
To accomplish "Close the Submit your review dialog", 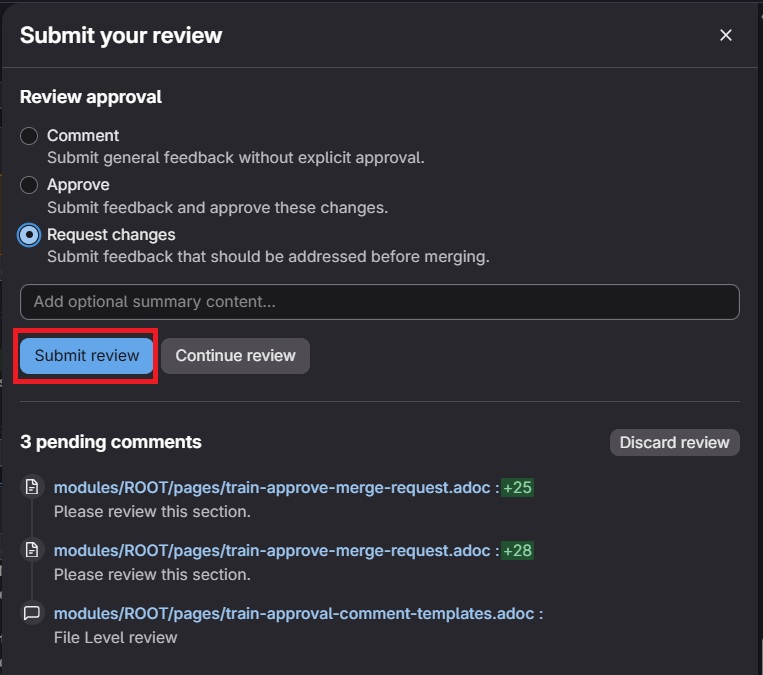I will [726, 35].
